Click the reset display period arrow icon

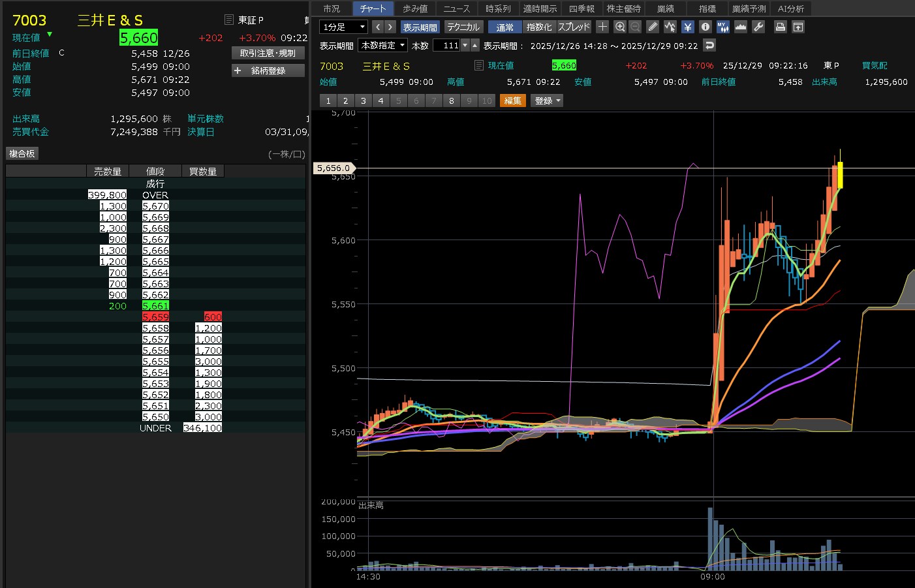point(709,45)
